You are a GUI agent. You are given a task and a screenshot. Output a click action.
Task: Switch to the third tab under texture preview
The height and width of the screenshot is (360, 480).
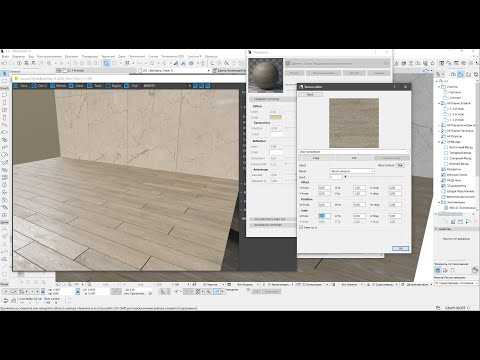391,158
